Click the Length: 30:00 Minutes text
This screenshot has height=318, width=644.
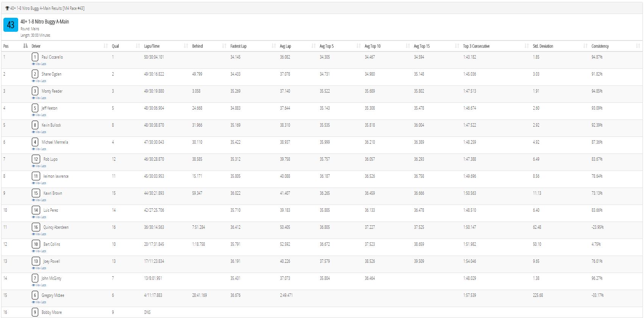click(35, 36)
